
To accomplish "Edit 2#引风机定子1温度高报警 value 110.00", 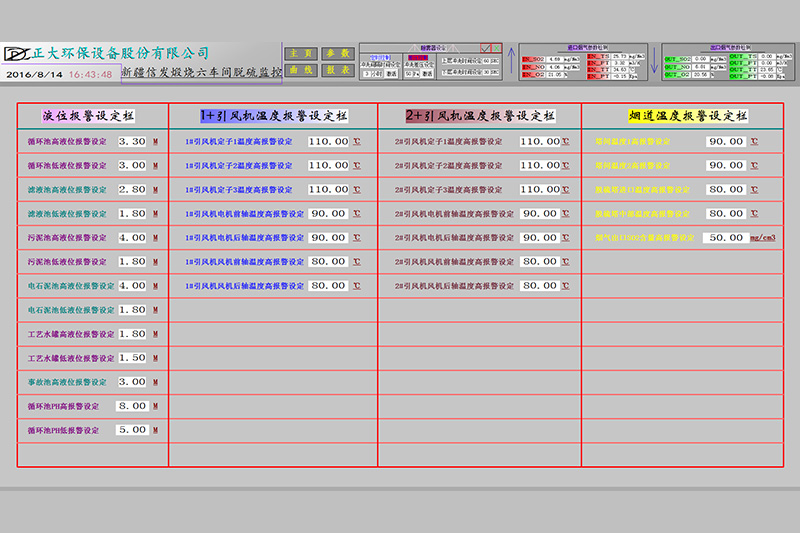I will [x=540, y=141].
